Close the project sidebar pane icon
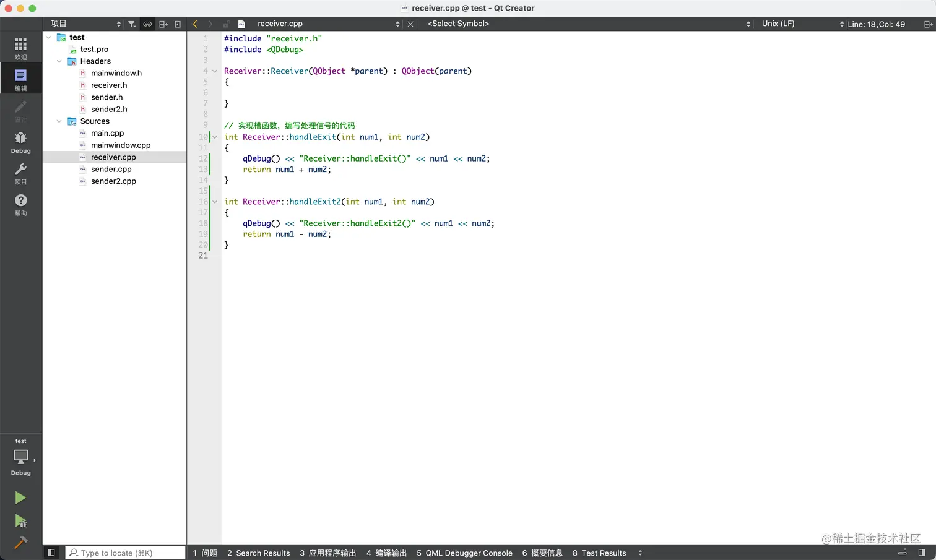This screenshot has height=560, width=936. (178, 24)
